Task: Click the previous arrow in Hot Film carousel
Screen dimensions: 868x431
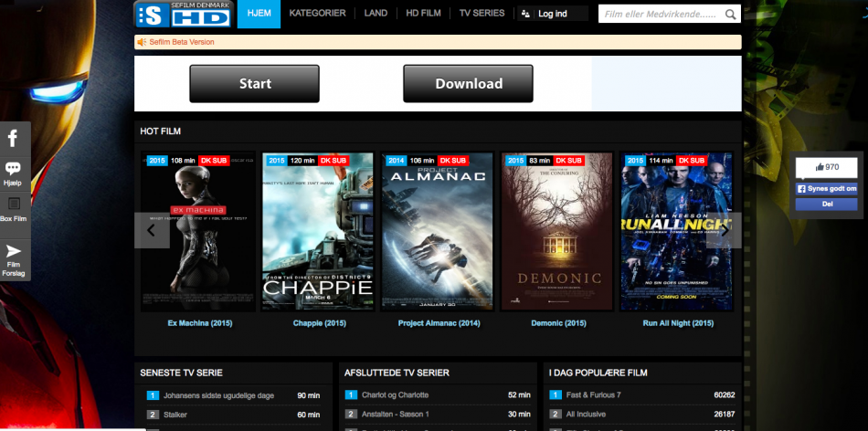Action: tap(152, 230)
